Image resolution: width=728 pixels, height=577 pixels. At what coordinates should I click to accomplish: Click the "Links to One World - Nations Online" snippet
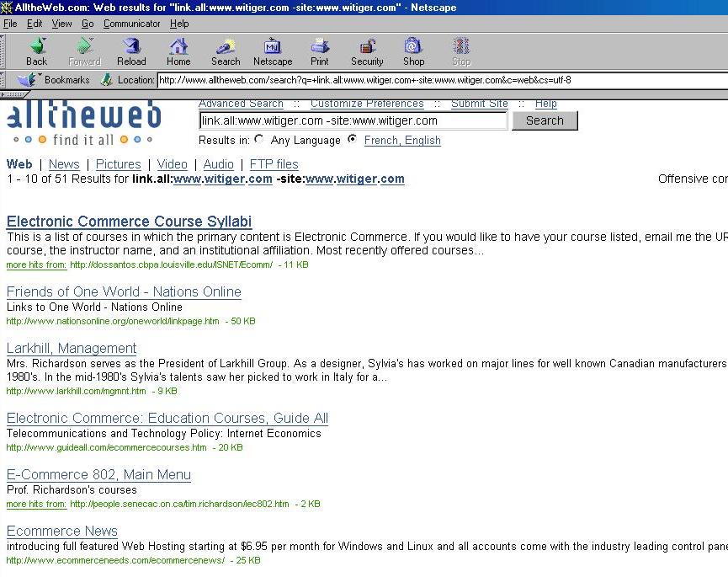pyautogui.click(x=95, y=307)
